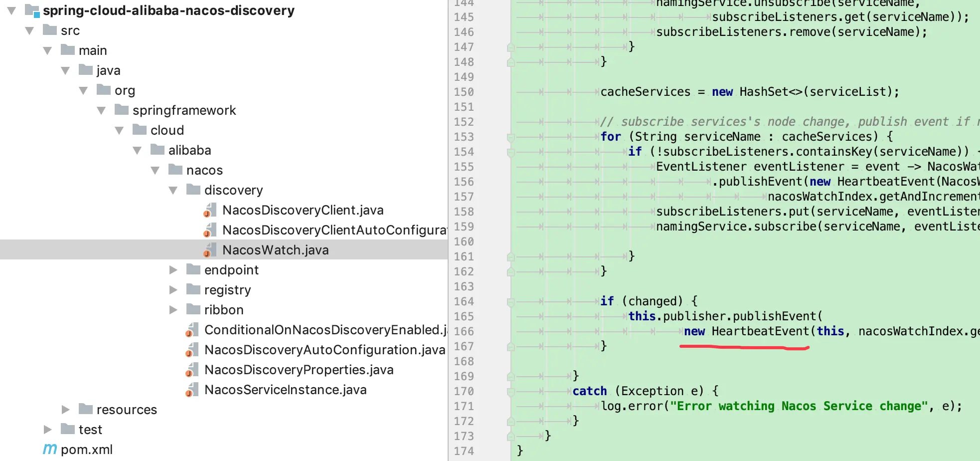Screen dimensions: 980x461
Task: Click the fold end marker on line 173
Action: (x=510, y=436)
